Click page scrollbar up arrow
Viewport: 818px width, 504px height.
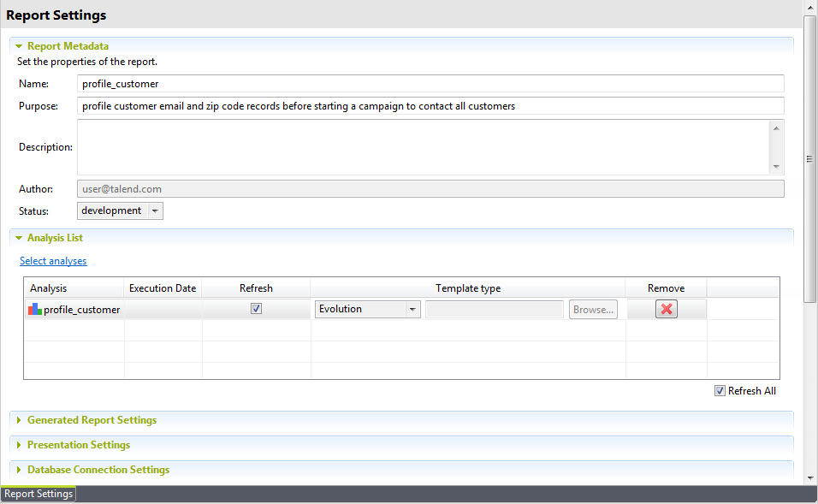click(810, 7)
